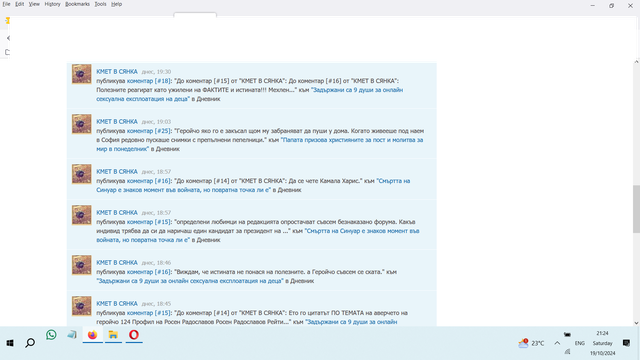The height and width of the screenshot is (360, 640).
Task: Open the File menu
Action: click(6, 4)
